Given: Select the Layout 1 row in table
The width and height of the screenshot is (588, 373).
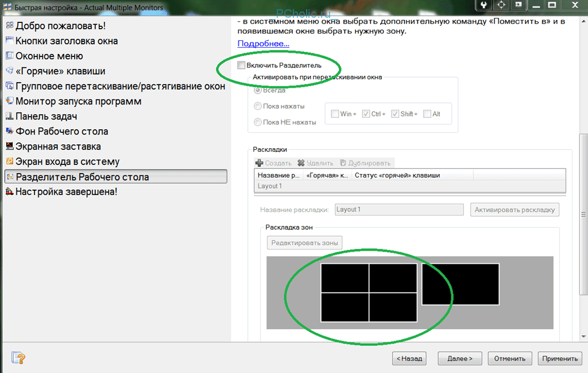Looking at the screenshot, I should pos(409,186).
